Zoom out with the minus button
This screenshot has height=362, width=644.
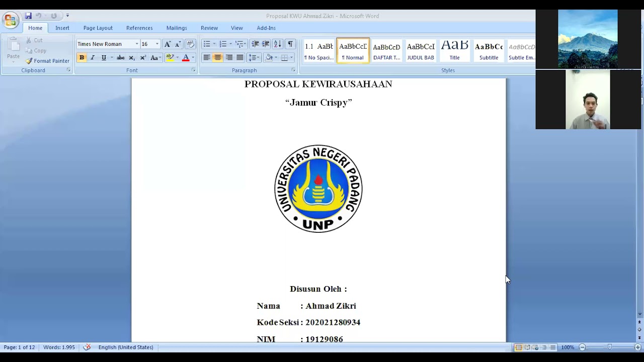click(582, 347)
